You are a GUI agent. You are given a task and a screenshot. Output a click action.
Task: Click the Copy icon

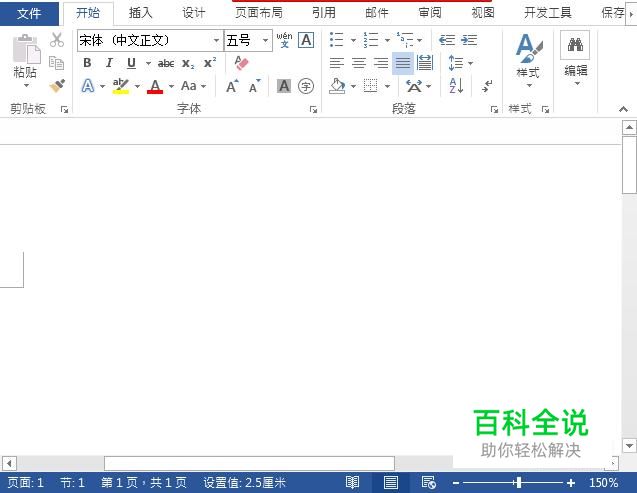[56, 63]
